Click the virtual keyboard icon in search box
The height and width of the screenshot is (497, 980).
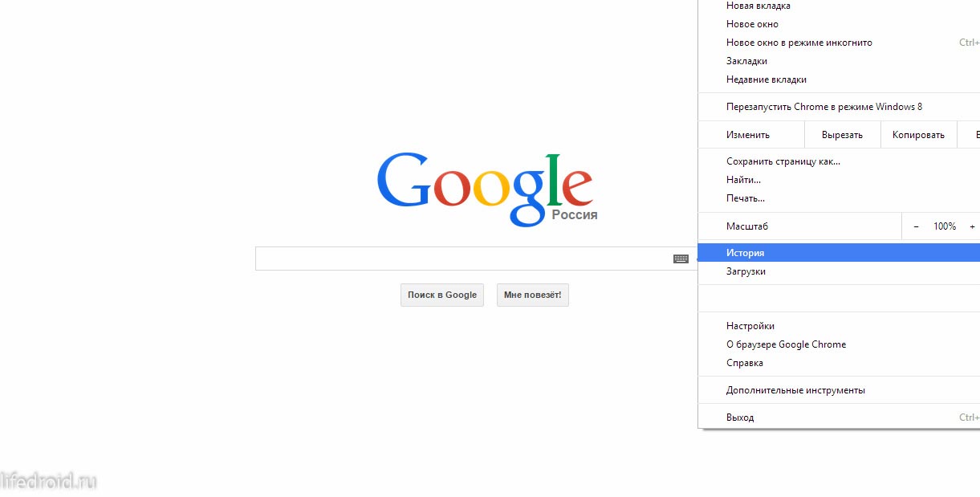point(681,259)
